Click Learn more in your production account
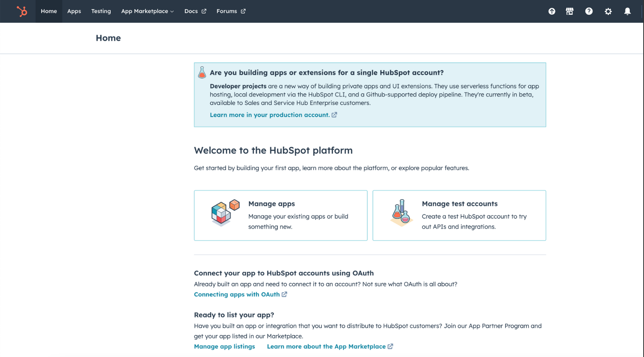 [x=270, y=115]
